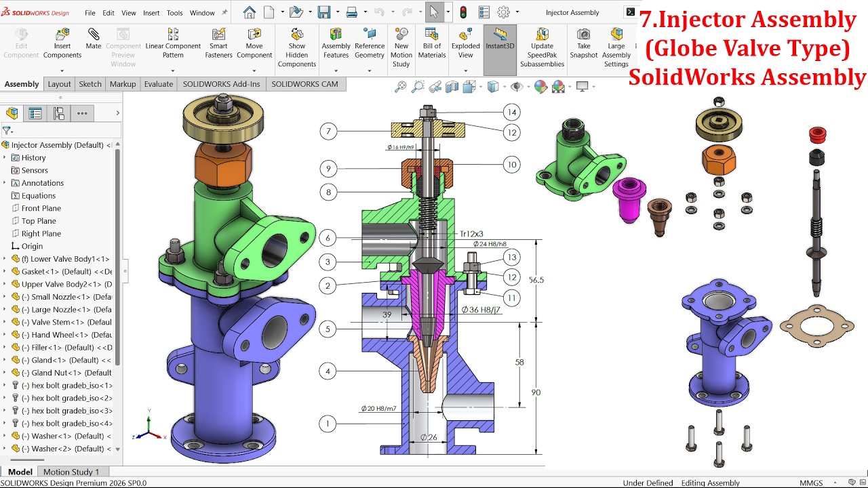This screenshot has height=488, width=868.
Task: Select the Mate tool
Action: point(94,39)
